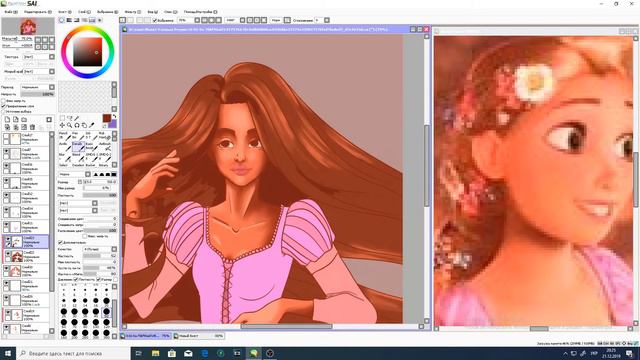The width and height of the screenshot is (640, 360).
Task: Select the rotate view tool
Action: (x=77, y=125)
